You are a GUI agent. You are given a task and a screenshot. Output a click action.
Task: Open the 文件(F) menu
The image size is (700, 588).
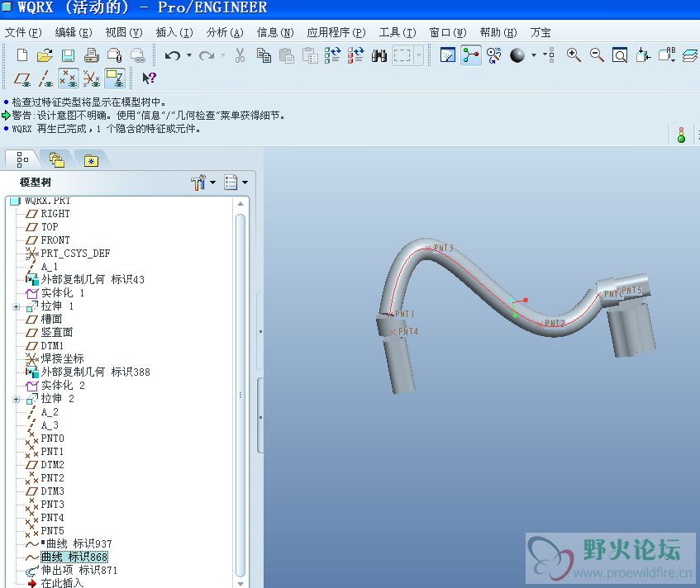click(23, 32)
